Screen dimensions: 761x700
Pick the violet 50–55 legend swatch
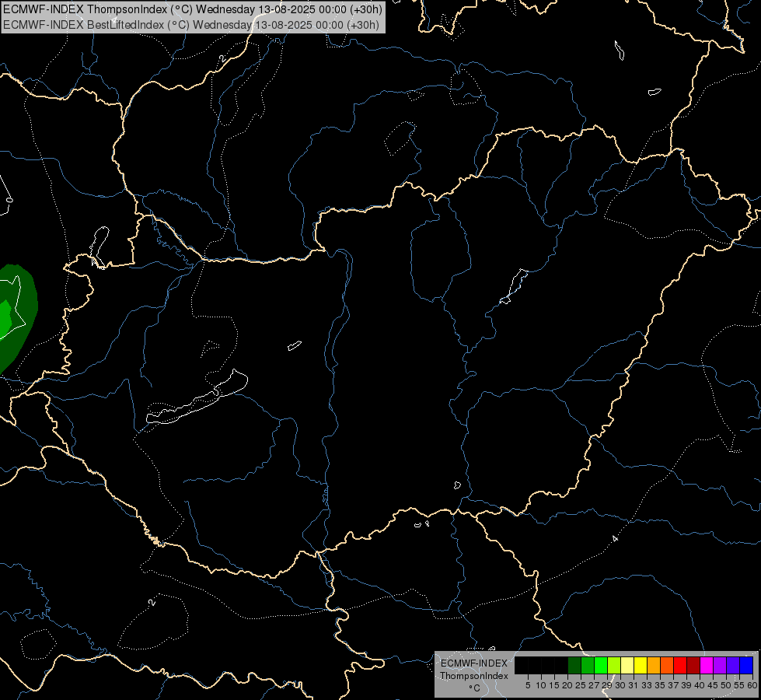tap(733, 665)
